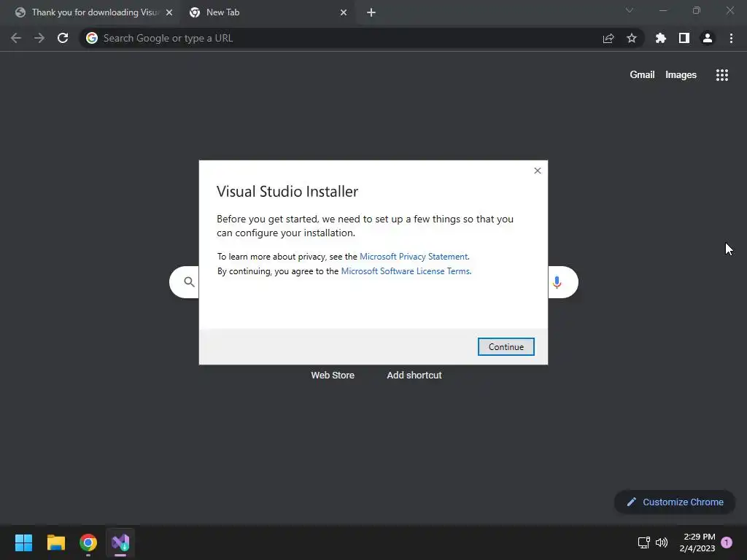Open Visual Studio Installer taskbar icon
Image resolution: width=747 pixels, height=560 pixels.
(x=120, y=542)
